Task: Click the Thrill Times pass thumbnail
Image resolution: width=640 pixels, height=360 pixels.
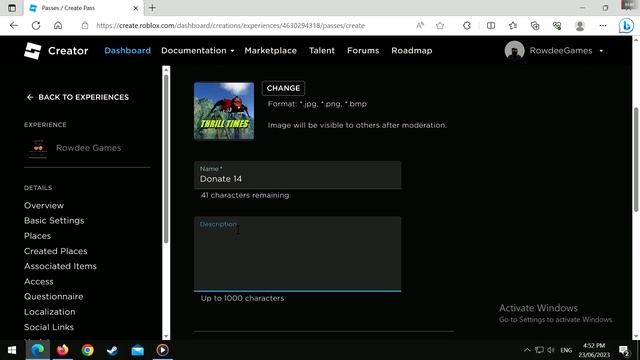Action: click(224, 111)
